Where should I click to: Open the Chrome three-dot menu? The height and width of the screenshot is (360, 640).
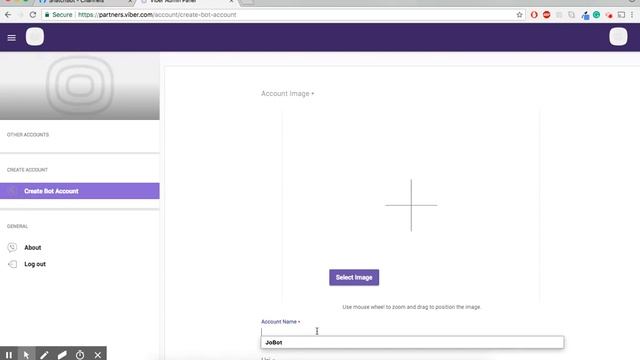pos(632,15)
